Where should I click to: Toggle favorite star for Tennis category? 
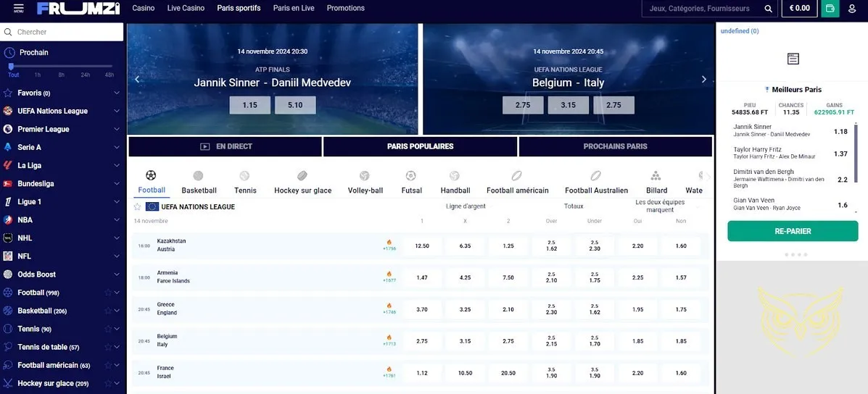point(108,329)
